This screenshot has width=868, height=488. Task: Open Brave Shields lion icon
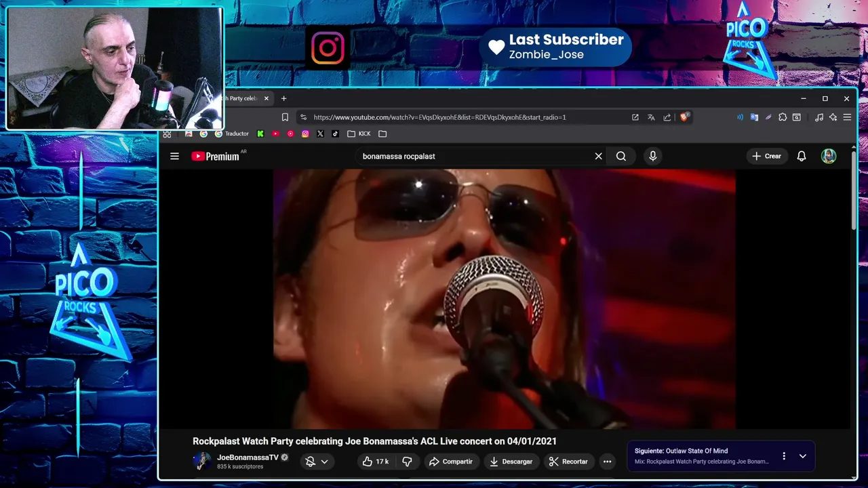(x=684, y=117)
